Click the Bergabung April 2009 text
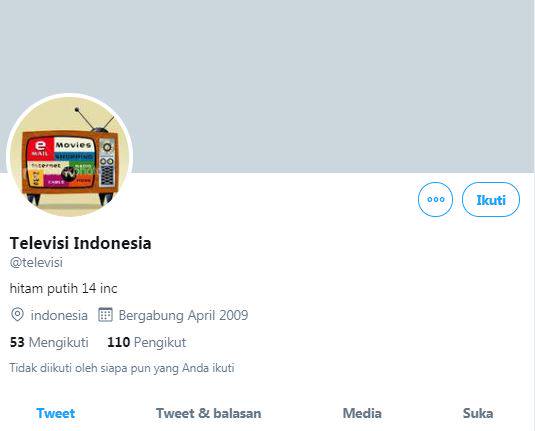This screenshot has height=431, width=535. point(183,315)
